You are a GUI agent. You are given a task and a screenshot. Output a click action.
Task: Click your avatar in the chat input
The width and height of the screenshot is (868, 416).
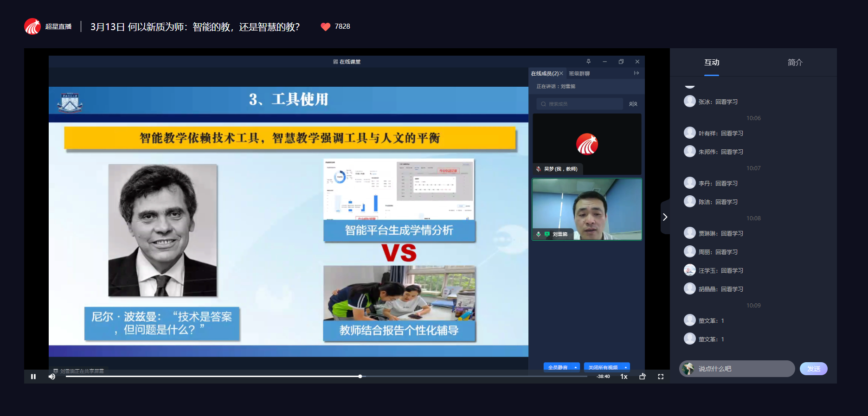pos(688,369)
